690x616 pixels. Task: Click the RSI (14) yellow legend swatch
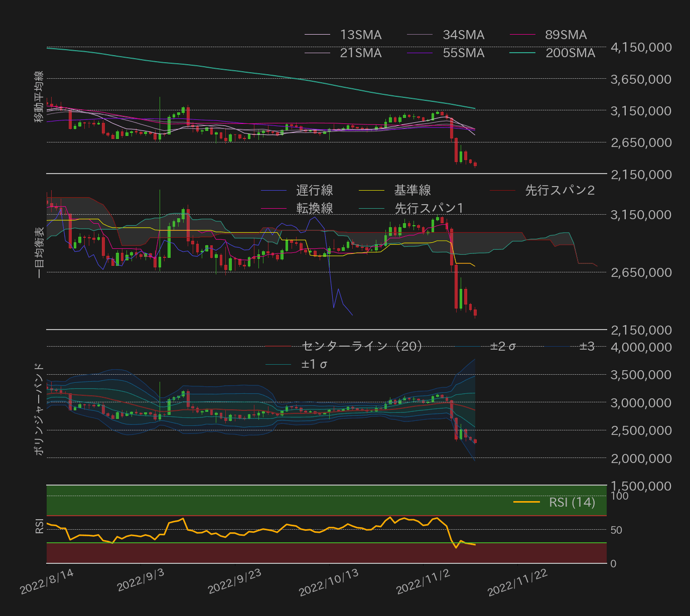(x=526, y=502)
